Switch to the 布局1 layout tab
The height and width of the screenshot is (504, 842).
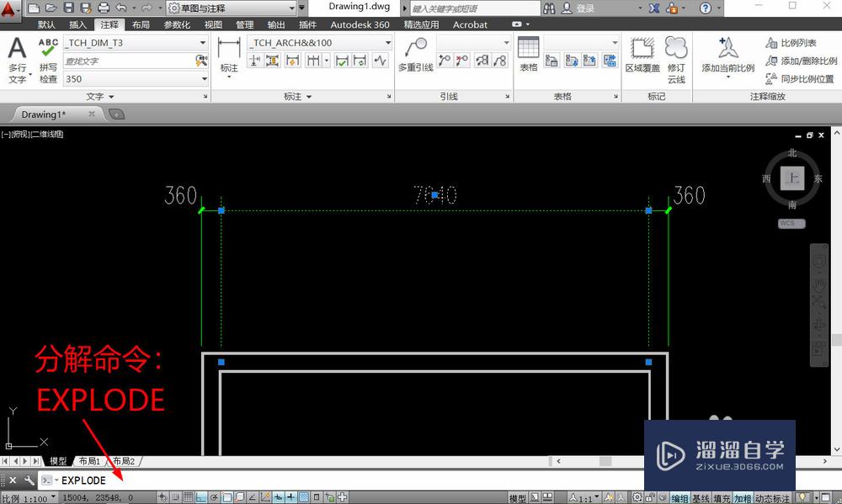[x=90, y=461]
